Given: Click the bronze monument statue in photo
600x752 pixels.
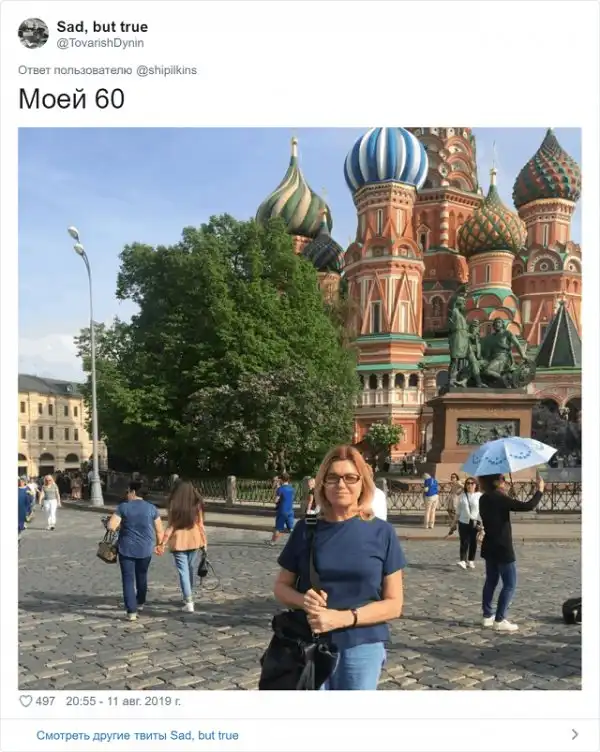Looking at the screenshot, I should pyautogui.click(x=487, y=343).
